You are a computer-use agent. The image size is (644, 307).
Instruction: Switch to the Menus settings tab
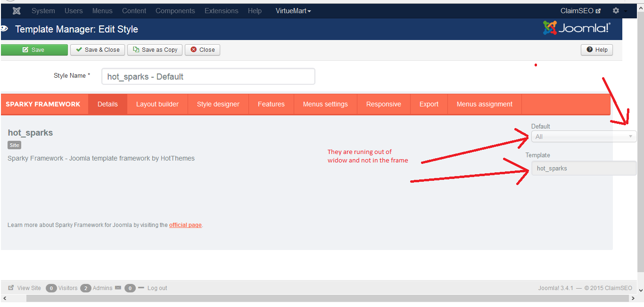pyautogui.click(x=325, y=104)
